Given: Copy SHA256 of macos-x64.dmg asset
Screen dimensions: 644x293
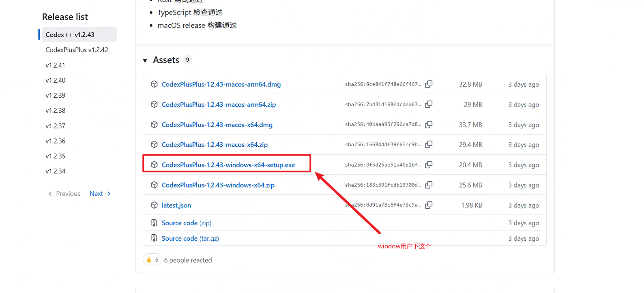Looking at the screenshot, I should (429, 124).
